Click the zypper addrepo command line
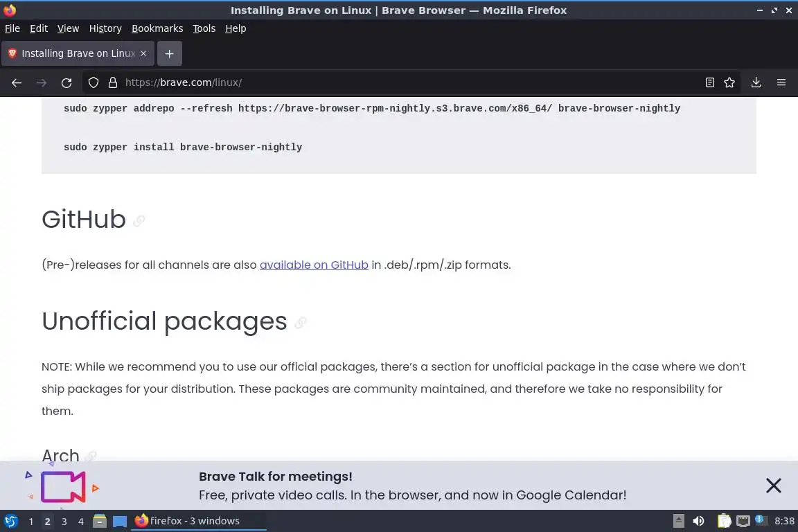Viewport: 798px width, 532px height. tap(371, 109)
